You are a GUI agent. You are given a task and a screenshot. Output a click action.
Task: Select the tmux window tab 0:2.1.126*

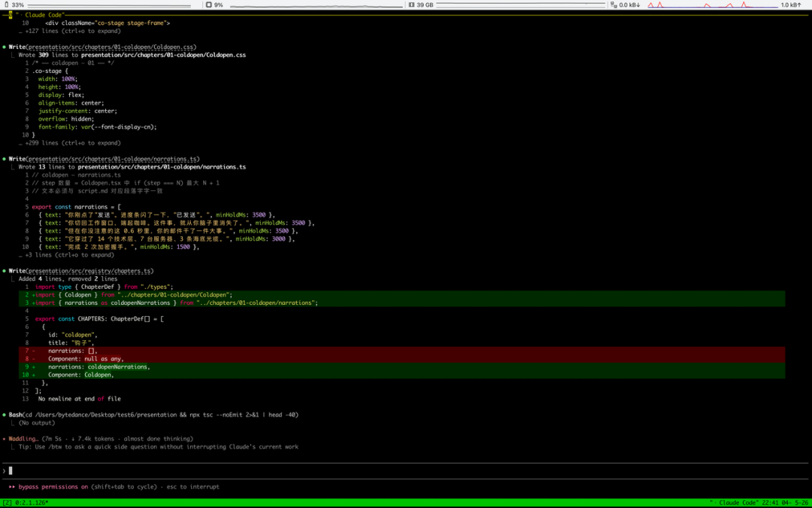(32, 503)
